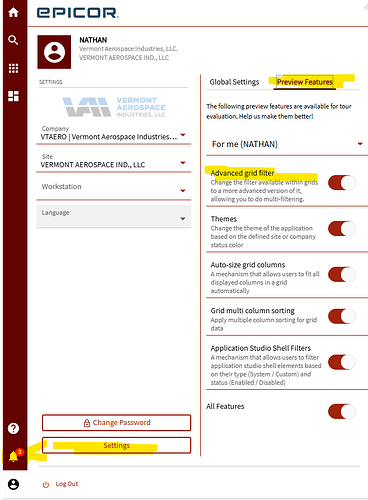This screenshot has width=368, height=500.
Task: Click Application Studio Shell Filters title
Action: tap(261, 348)
